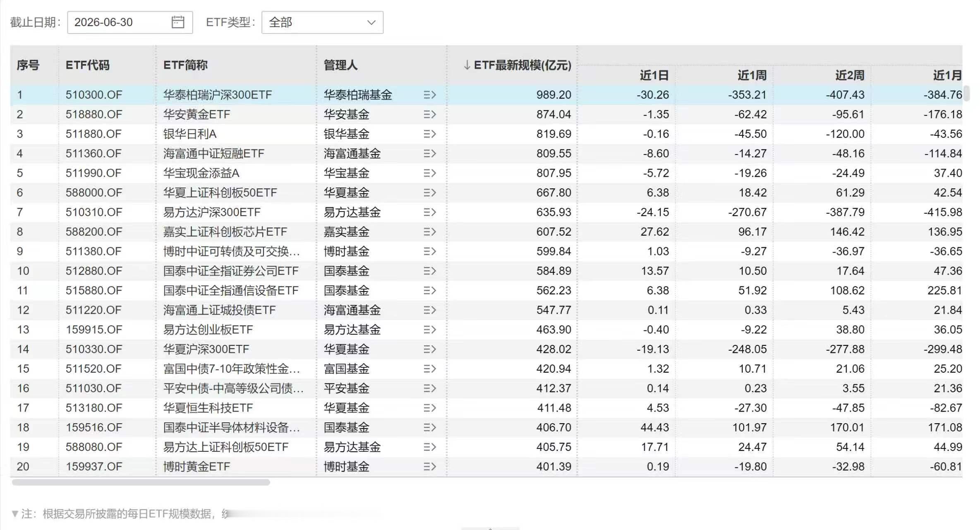Click the 近1日 column header
This screenshot has width=980, height=530.
point(654,75)
